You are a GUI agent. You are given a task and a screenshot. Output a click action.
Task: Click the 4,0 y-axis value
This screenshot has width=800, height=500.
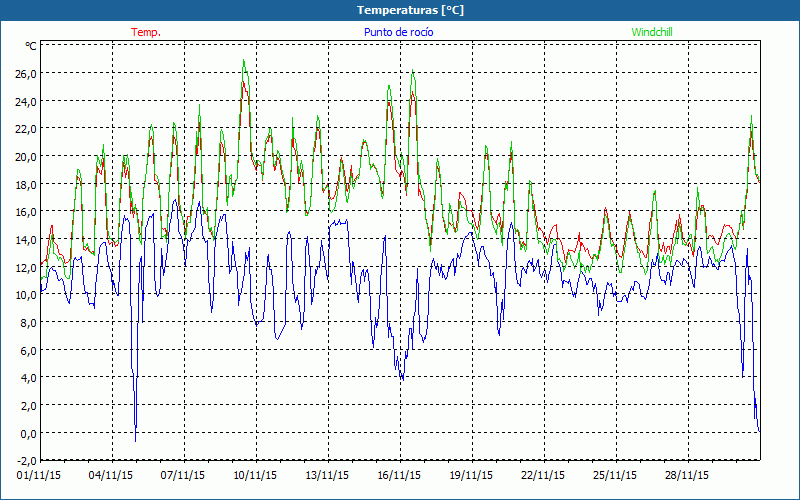tap(29, 378)
